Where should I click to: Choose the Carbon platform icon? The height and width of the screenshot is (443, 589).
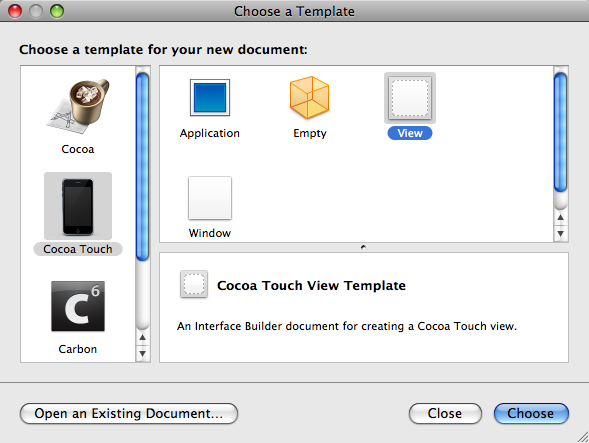coord(78,306)
